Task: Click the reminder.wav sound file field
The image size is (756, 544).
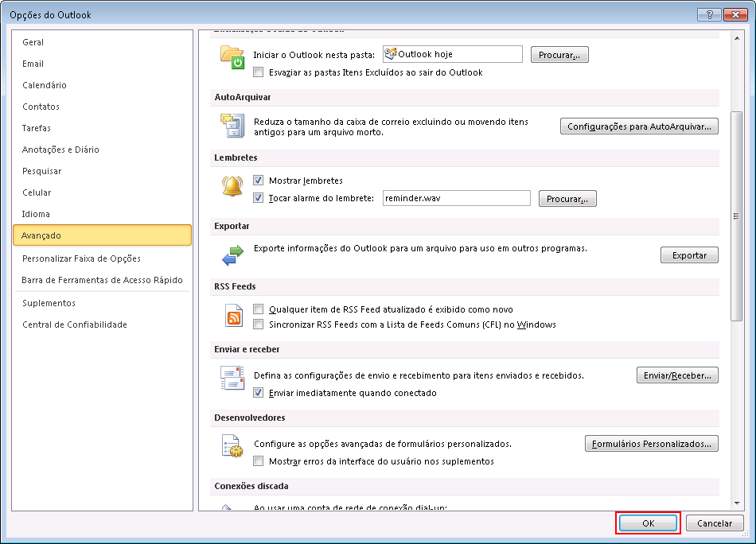Action: [457, 198]
